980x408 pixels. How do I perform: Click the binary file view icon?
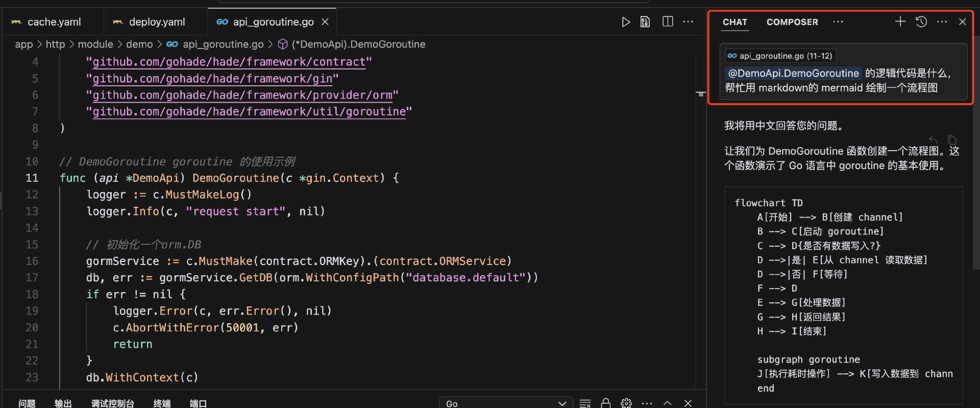[645, 22]
